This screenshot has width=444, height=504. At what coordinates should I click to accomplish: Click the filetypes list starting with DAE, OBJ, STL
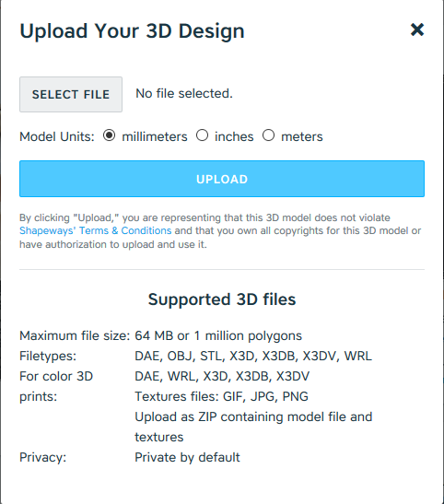253,357
